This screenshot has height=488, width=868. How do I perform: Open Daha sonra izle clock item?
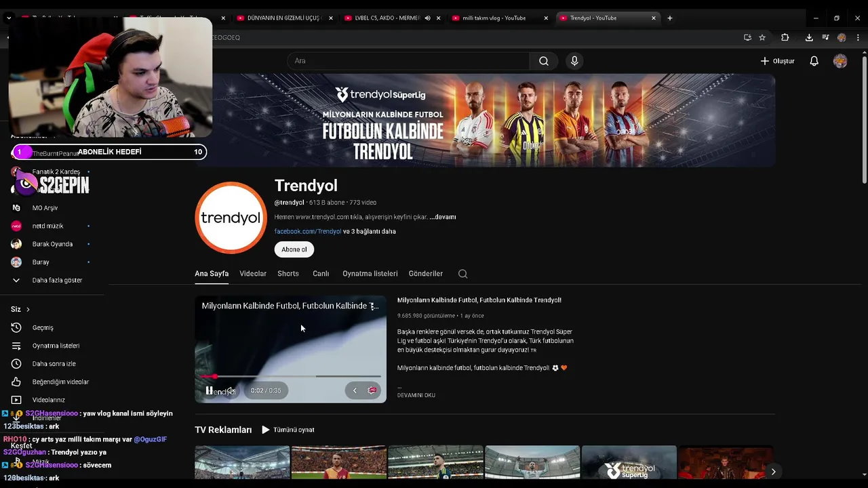pos(54,364)
